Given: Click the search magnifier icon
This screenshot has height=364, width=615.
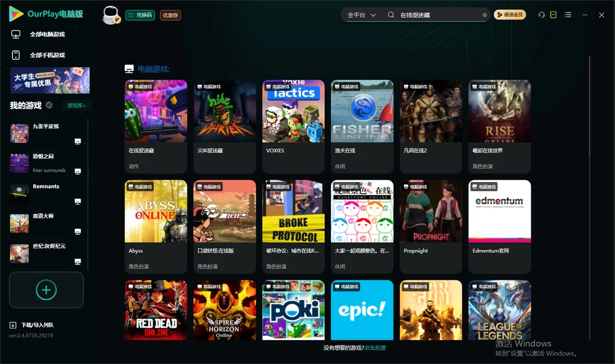Looking at the screenshot, I should 391,15.
